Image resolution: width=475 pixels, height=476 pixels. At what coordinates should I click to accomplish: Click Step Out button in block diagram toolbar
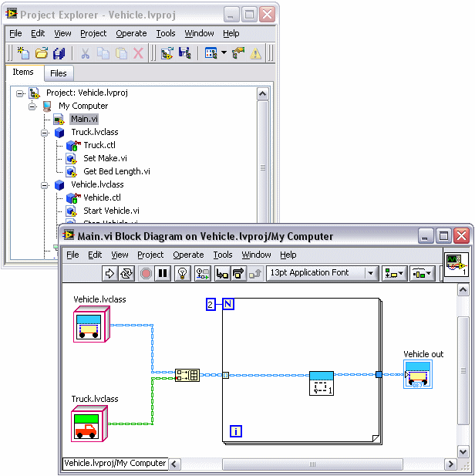coord(255,274)
